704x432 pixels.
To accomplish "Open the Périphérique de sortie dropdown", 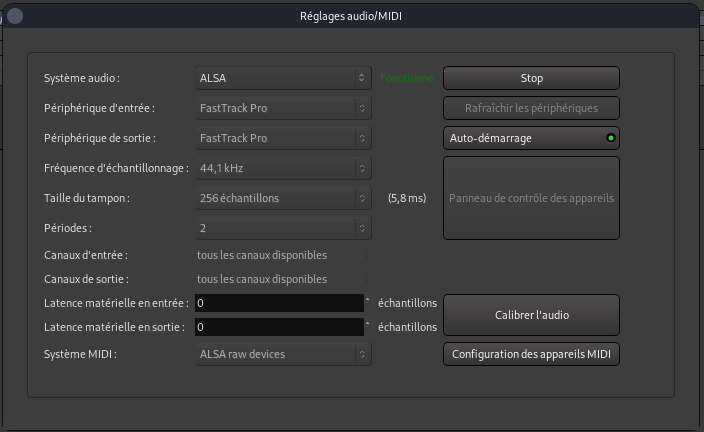I will pos(284,138).
